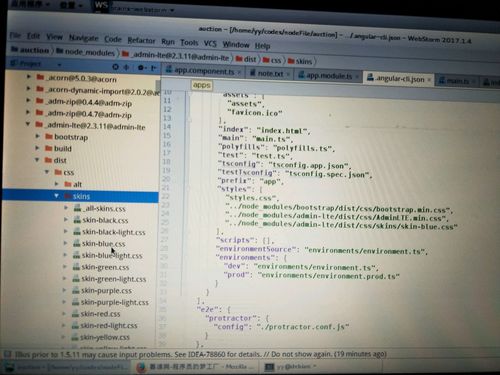Image resolution: width=500 pixels, height=375 pixels.
Task: Switch to the app.module.ts tab
Action: 328,76
